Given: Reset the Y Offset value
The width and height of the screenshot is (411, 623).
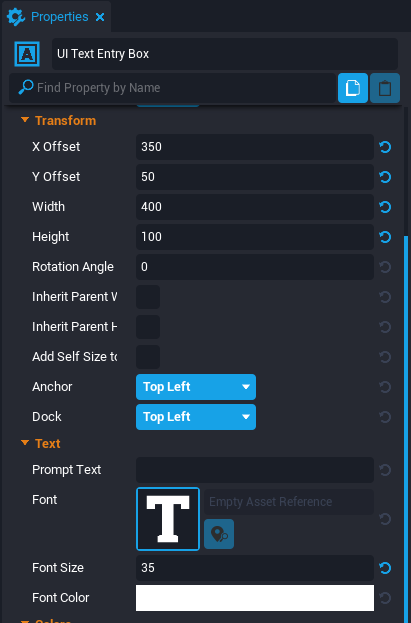Looking at the screenshot, I should tap(385, 177).
